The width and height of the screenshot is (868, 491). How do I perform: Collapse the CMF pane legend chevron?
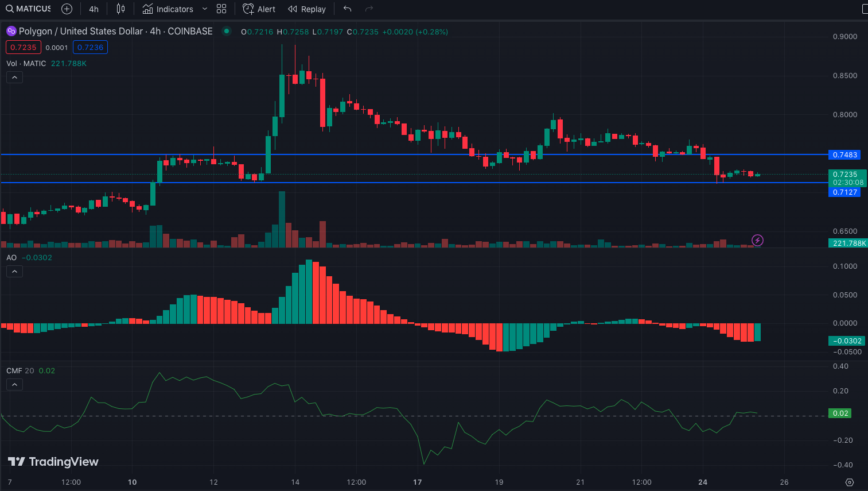coord(14,384)
